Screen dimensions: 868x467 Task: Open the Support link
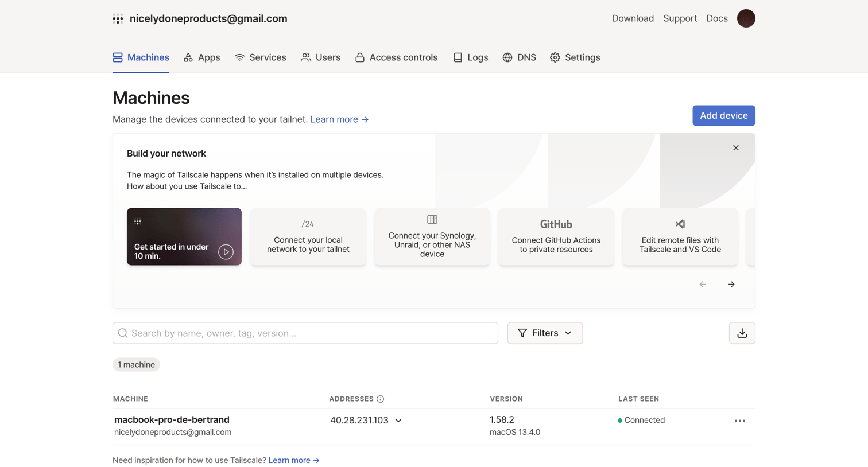click(x=680, y=18)
